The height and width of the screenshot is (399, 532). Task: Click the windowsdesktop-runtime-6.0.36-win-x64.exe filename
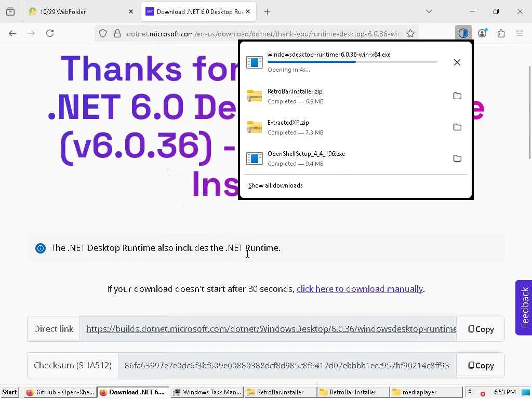(x=329, y=55)
